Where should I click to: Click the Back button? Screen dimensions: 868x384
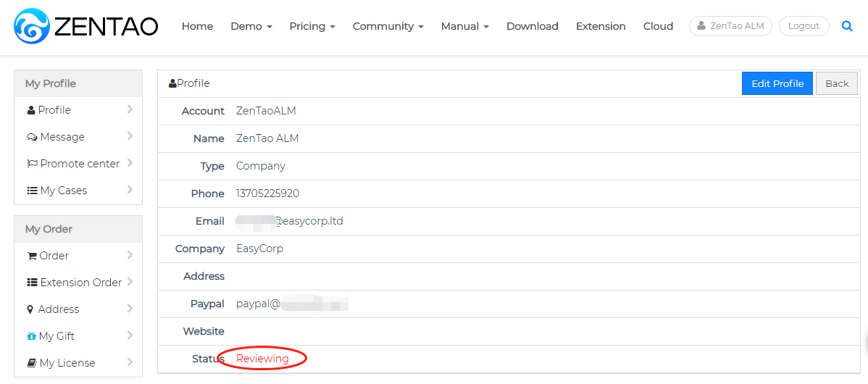coord(836,83)
